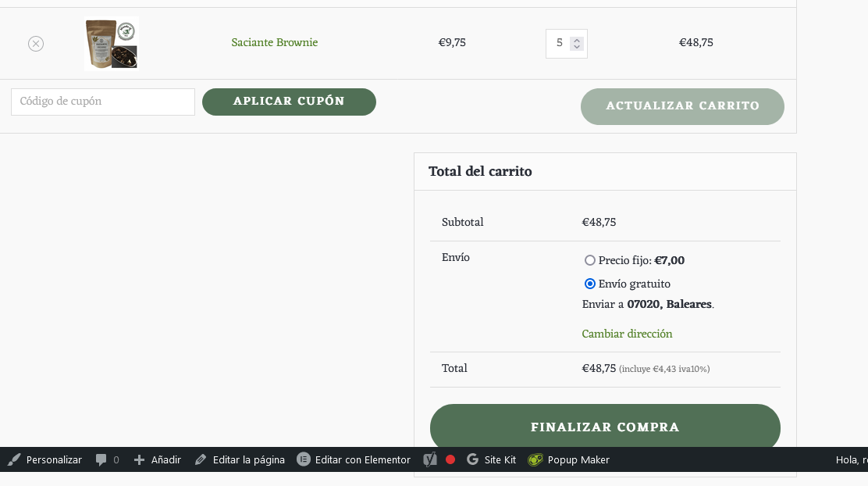Click the Editar la página pencil icon
This screenshot has width=868, height=486.
point(201,460)
